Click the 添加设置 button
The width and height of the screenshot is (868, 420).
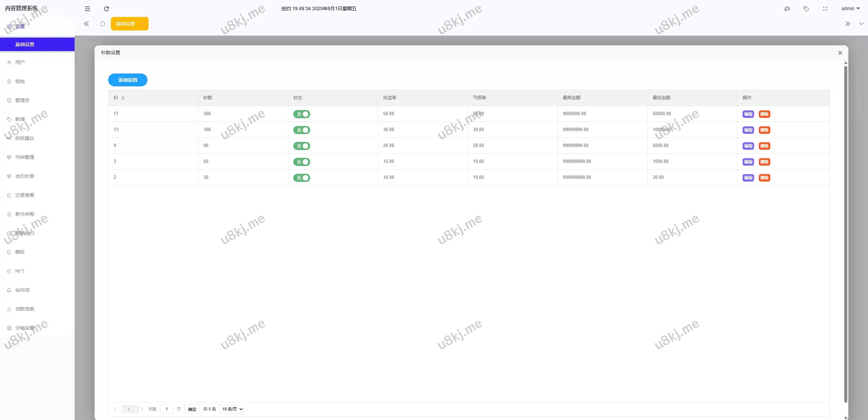coord(128,80)
